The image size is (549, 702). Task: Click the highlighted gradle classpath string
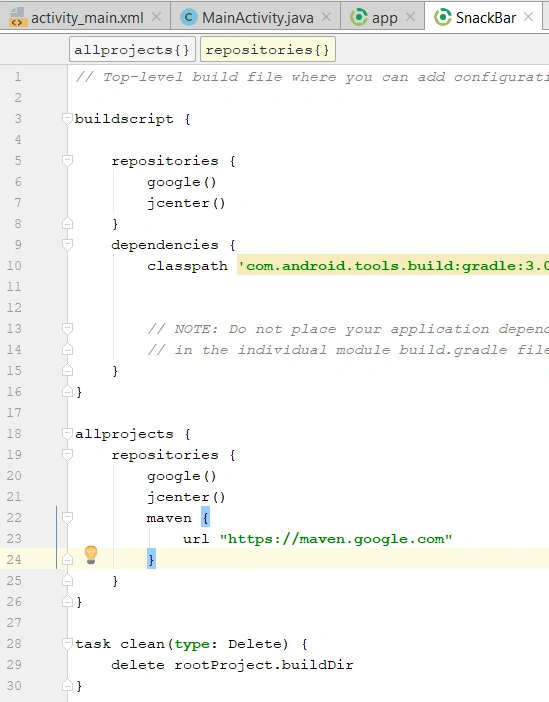(x=393, y=266)
